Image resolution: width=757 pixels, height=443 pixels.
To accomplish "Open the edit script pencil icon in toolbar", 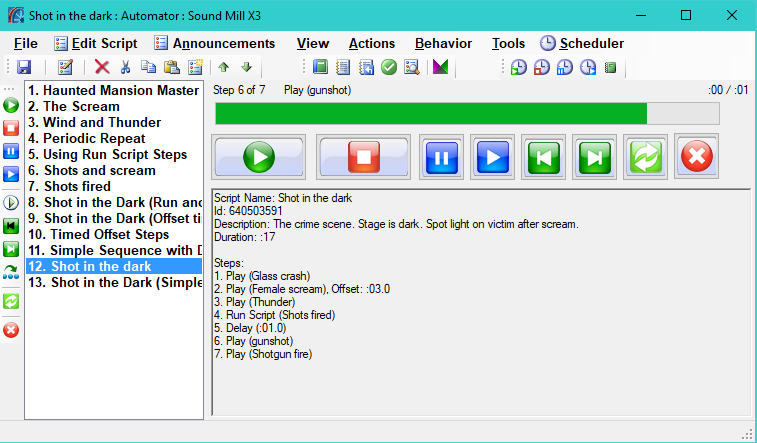I will pyautogui.click(x=65, y=67).
